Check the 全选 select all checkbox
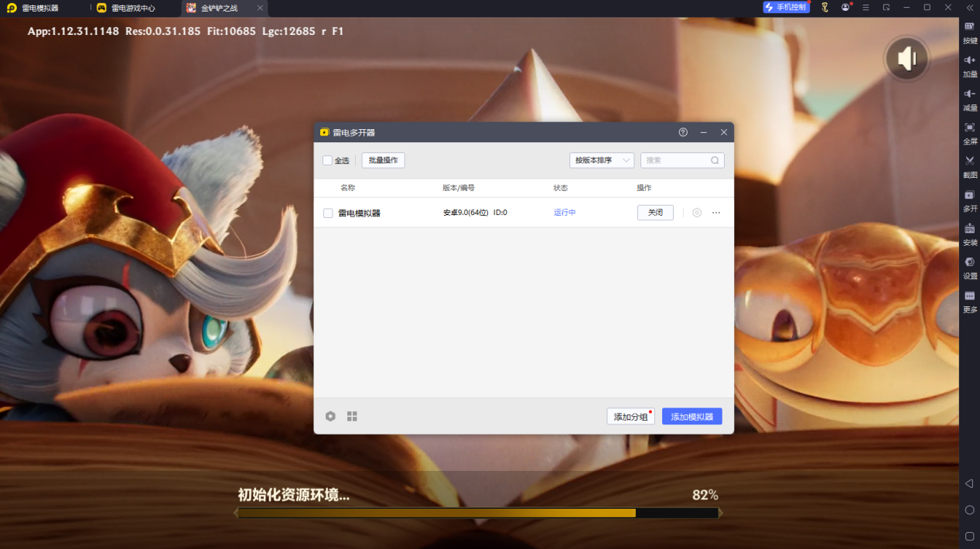980x549 pixels. 327,160
